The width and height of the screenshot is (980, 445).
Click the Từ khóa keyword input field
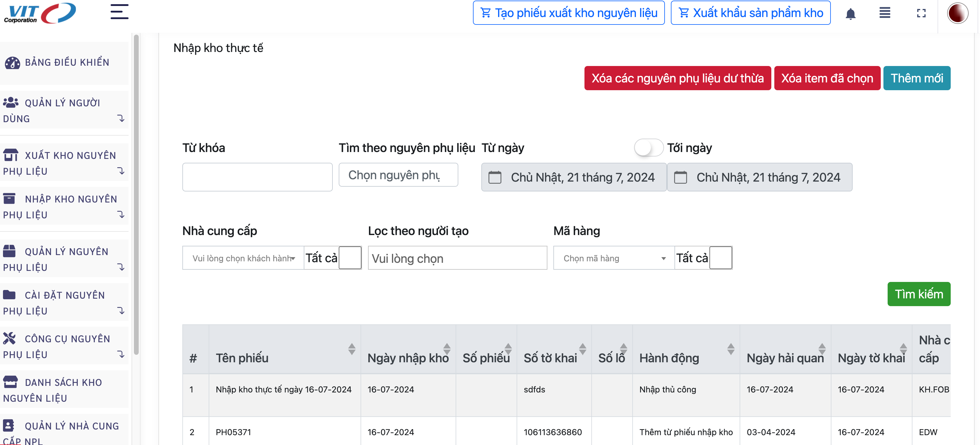click(x=257, y=177)
